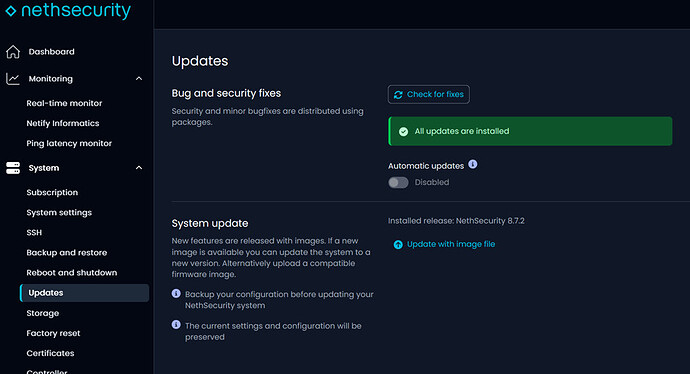Image resolution: width=690 pixels, height=374 pixels.
Task: Click the refresh icon in Check for fixes
Action: pyautogui.click(x=398, y=95)
